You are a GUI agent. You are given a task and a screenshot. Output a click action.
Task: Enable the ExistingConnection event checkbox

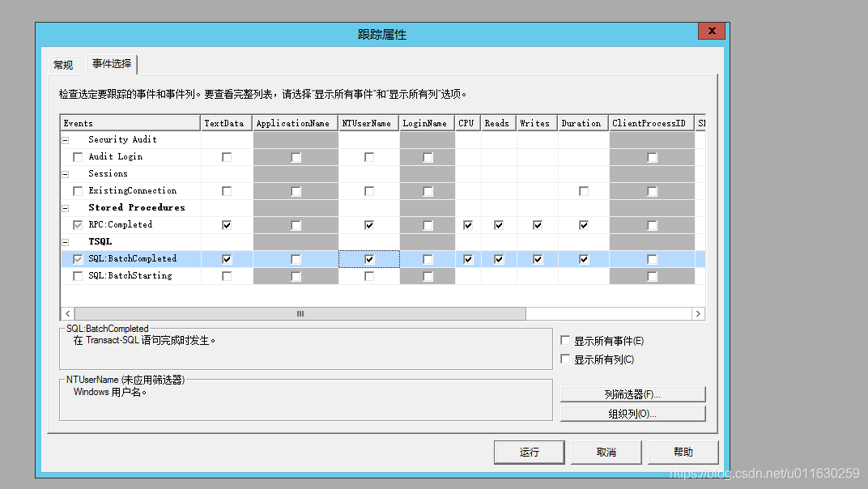(78, 191)
